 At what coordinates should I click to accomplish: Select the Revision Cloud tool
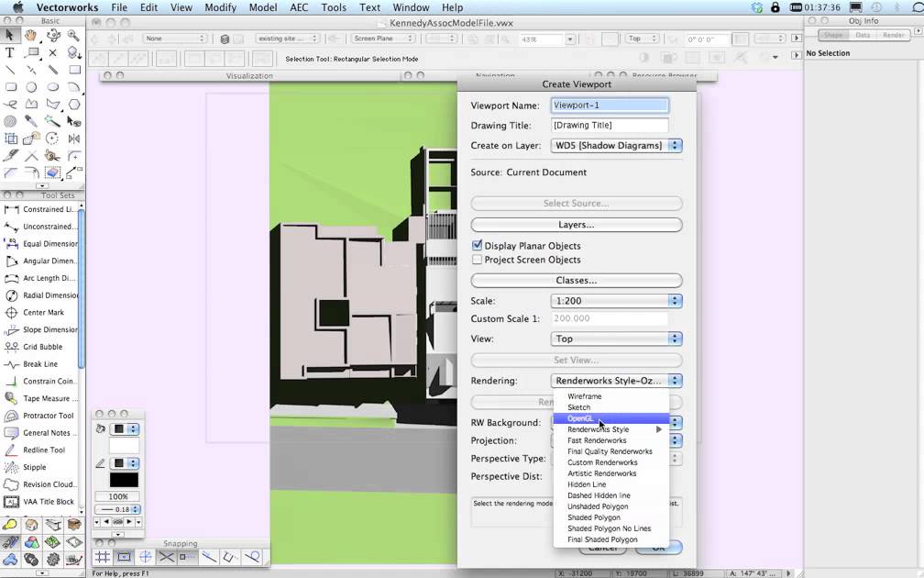pos(40,484)
